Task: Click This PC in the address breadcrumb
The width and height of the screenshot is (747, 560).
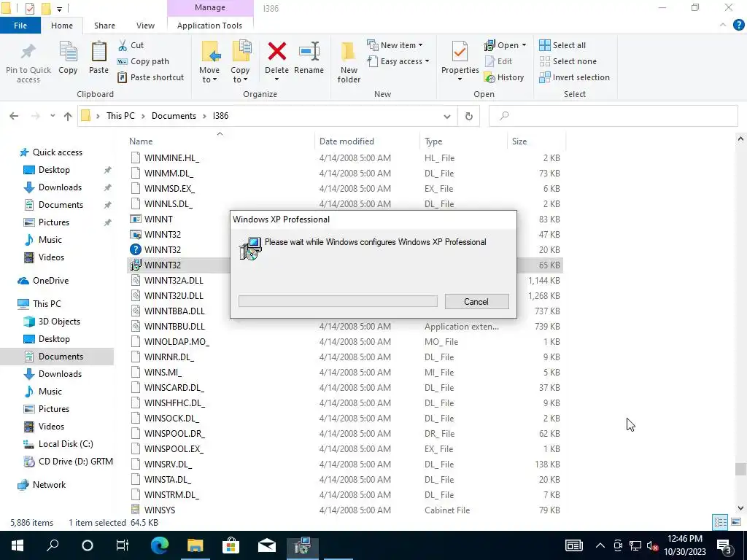Action: [120, 116]
